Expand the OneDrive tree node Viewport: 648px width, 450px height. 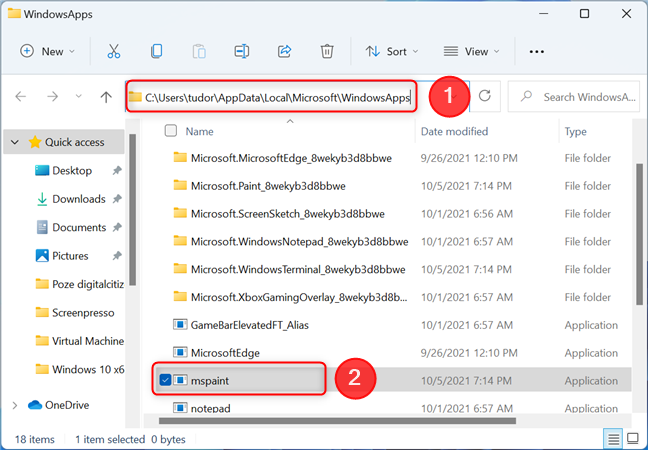pos(15,405)
